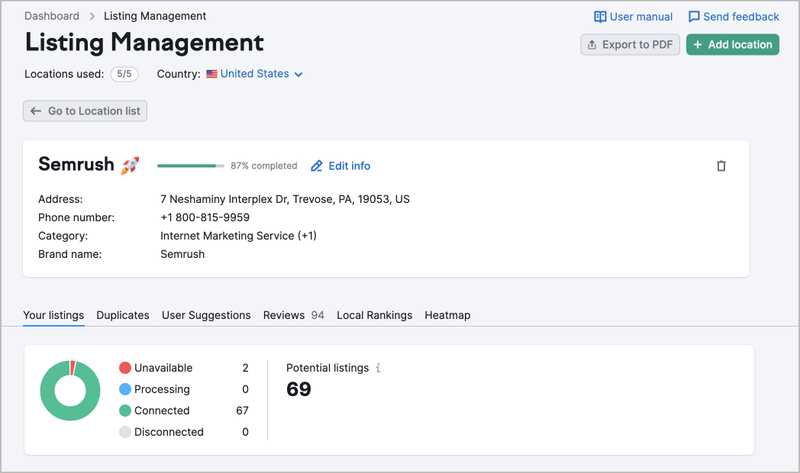
Task: Open the User Suggestions tab
Action: click(x=206, y=315)
